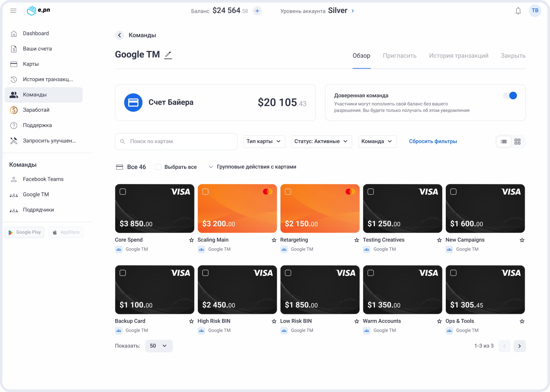Click the Сбросить фильтры link
Image resolution: width=550 pixels, height=392 pixels.
click(433, 141)
